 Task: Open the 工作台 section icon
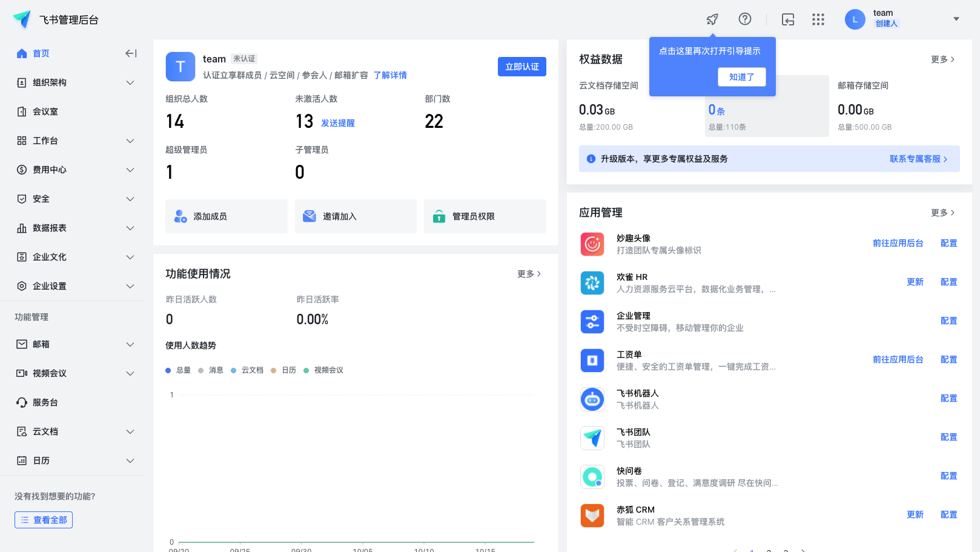(21, 141)
